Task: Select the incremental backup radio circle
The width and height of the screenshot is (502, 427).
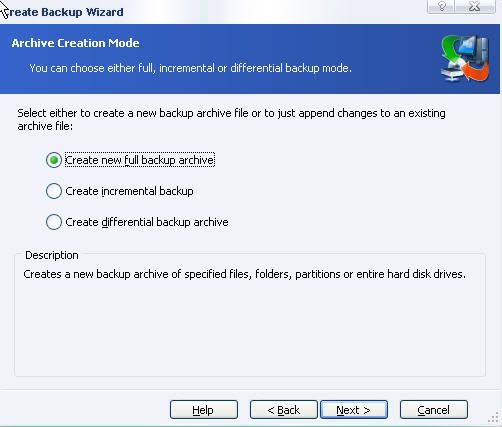Action: tap(54, 191)
